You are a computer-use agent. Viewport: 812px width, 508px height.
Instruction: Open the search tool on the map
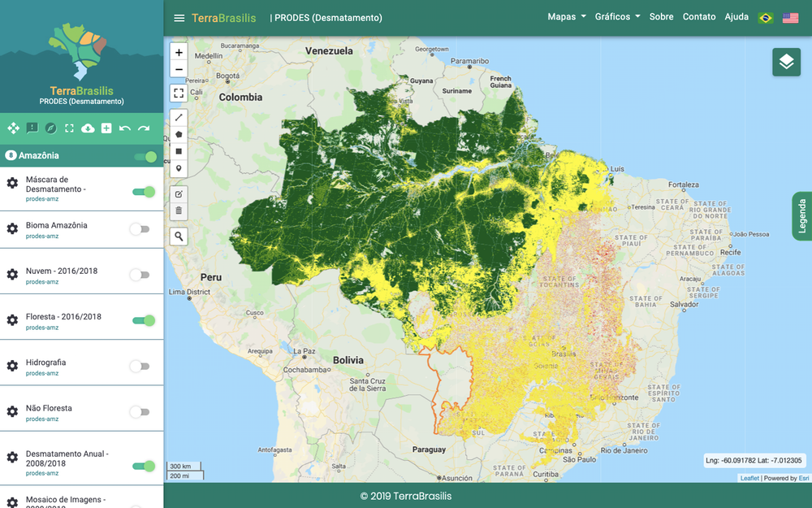pos(179,236)
